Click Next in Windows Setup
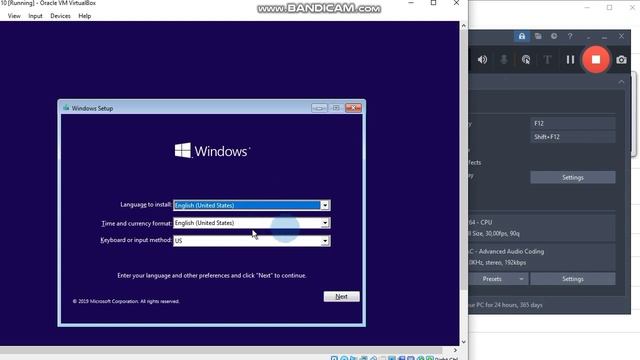Screen dimensions: 640x360 click(x=342, y=297)
